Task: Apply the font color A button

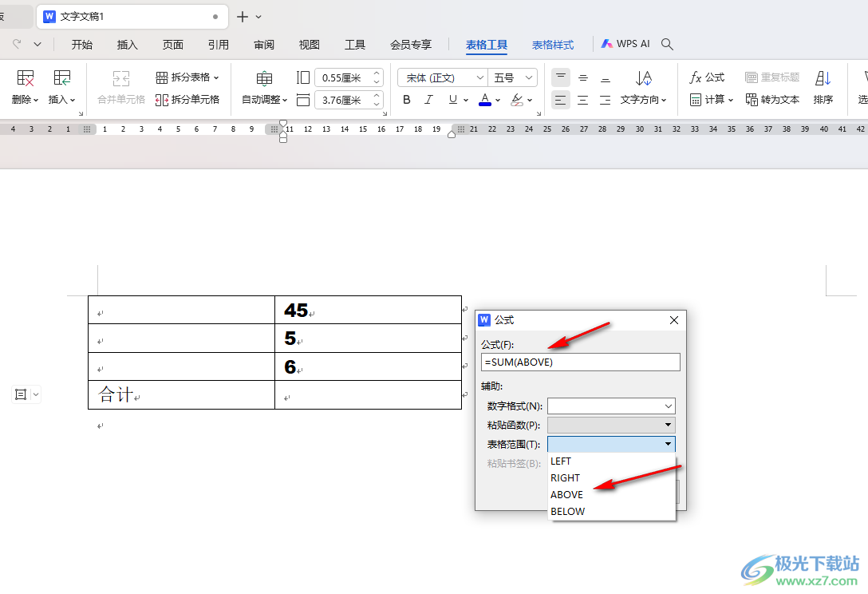Action: tap(485, 100)
